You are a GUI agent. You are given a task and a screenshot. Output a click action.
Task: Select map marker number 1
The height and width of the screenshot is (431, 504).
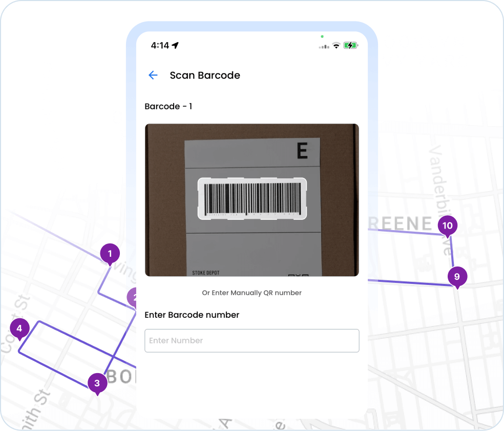[110, 254]
